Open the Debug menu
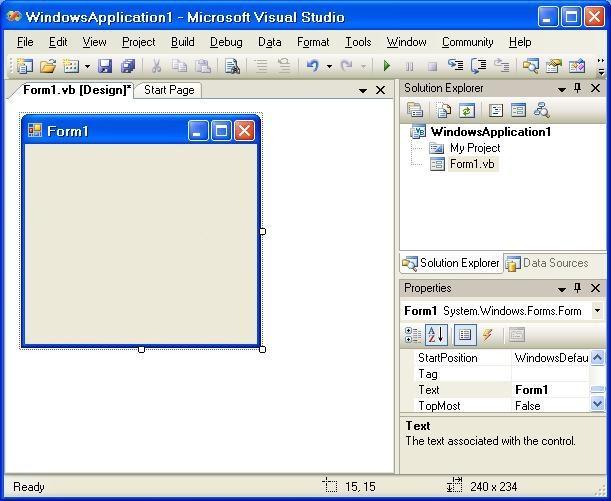This screenshot has width=611, height=501. (226, 42)
